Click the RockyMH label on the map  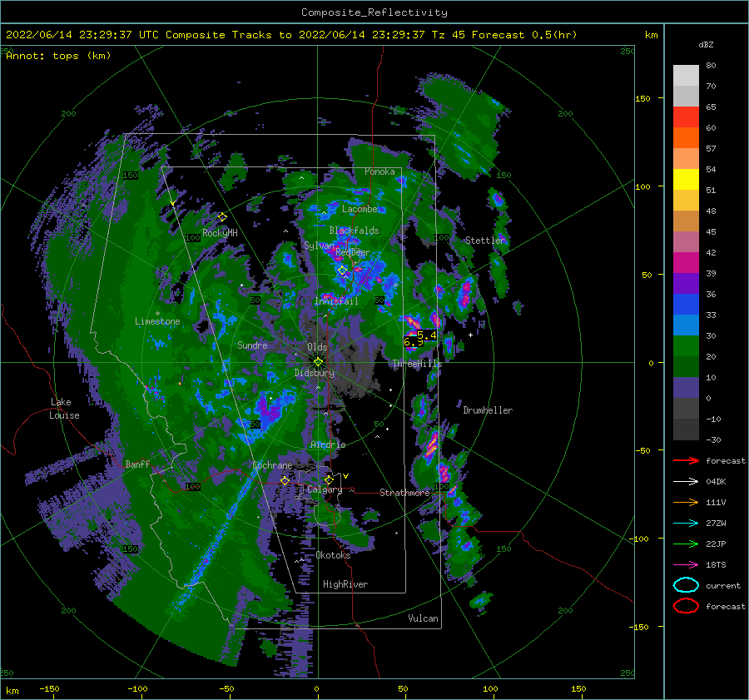click(220, 233)
